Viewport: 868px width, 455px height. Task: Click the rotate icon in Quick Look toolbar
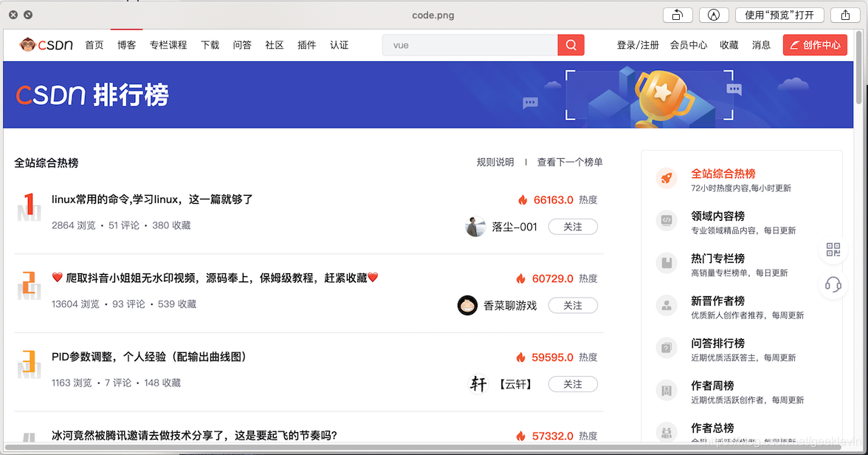pos(678,15)
